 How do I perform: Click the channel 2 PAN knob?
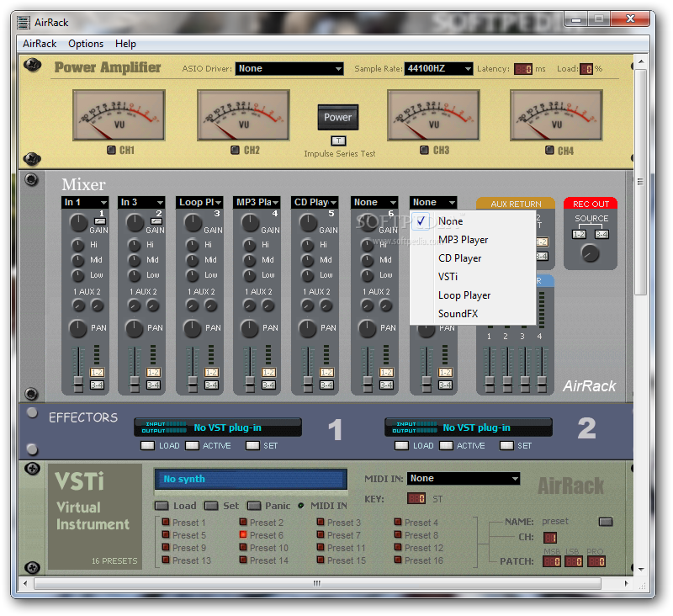[135, 328]
